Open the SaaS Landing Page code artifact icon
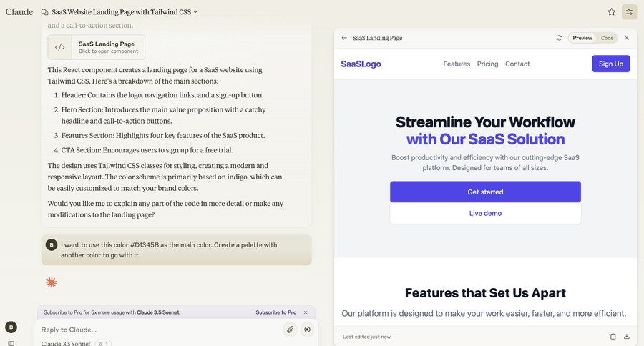 tap(60, 47)
